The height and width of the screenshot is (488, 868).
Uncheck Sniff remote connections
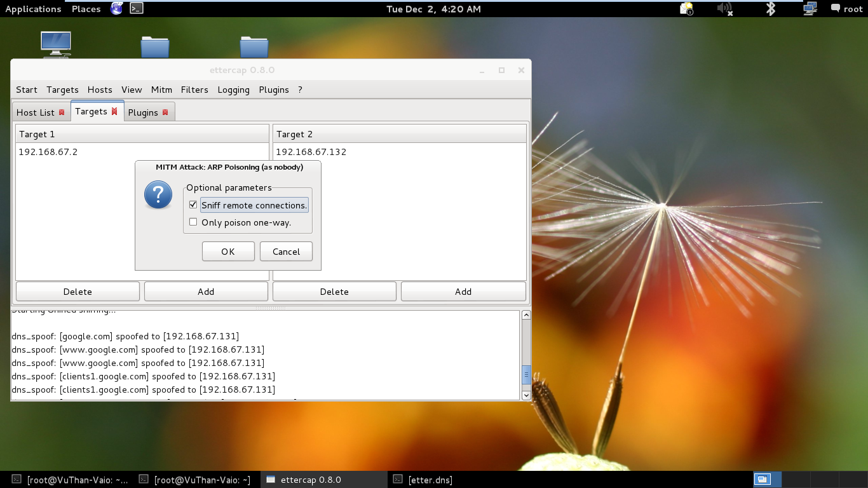(193, 205)
